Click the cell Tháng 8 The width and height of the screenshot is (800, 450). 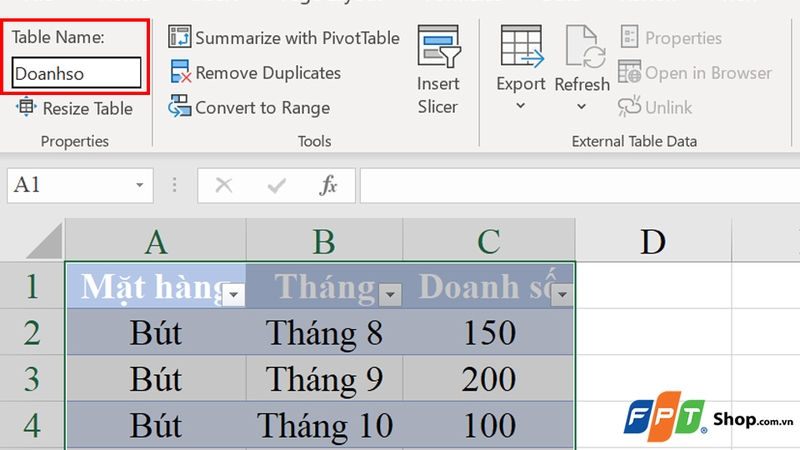(324, 332)
